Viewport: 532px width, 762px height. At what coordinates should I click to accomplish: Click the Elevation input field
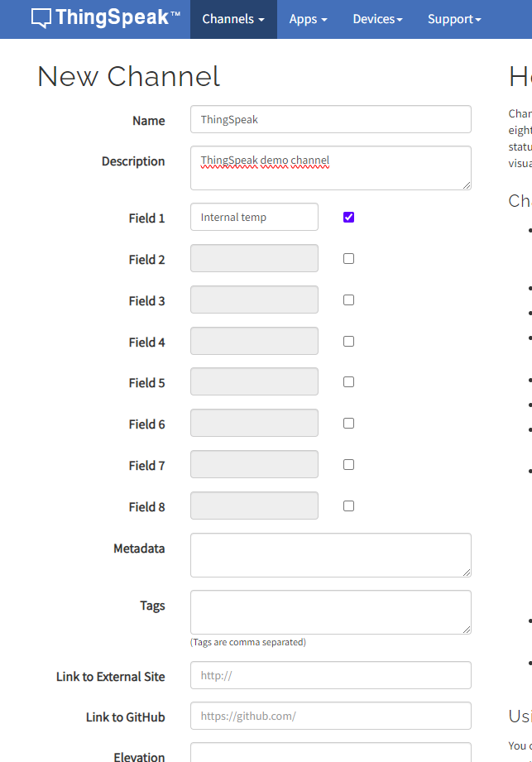(331, 752)
